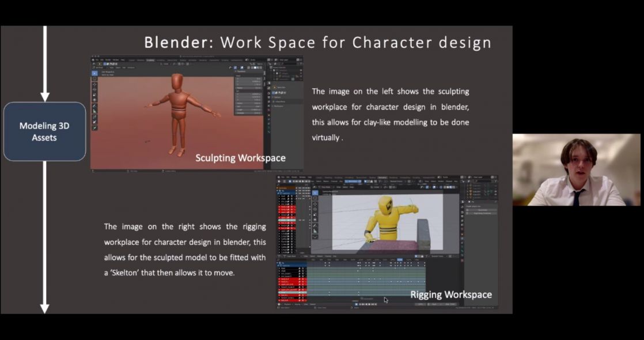This screenshot has height=340, width=644.
Task: Click the speaker's webcam video tile
Action: pyautogui.click(x=576, y=169)
